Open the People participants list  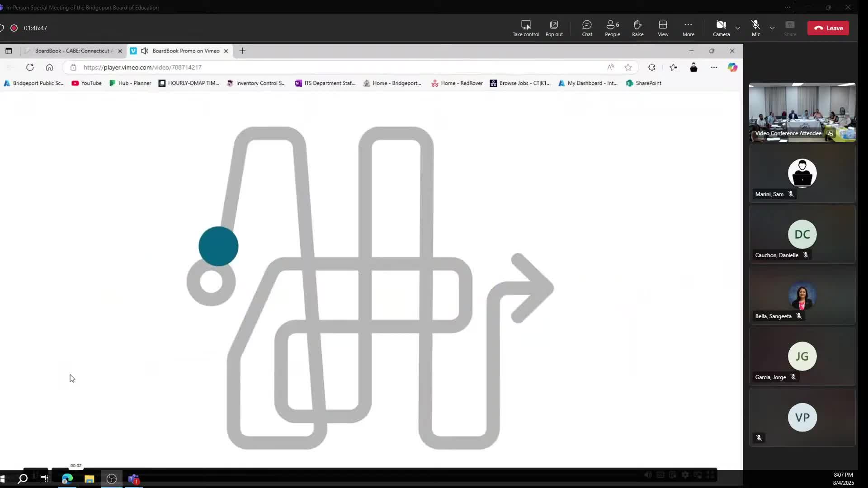(x=612, y=28)
